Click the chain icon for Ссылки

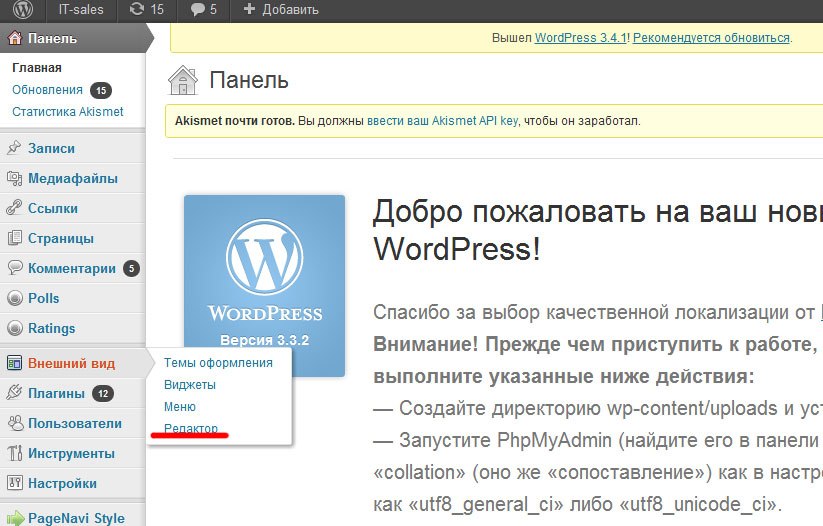(x=14, y=208)
